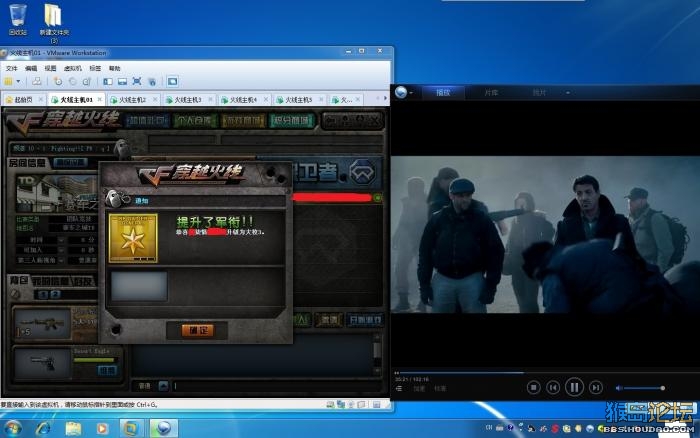Take a snapshot with the clock icon
The width and height of the screenshot is (700, 438).
(x=58, y=82)
